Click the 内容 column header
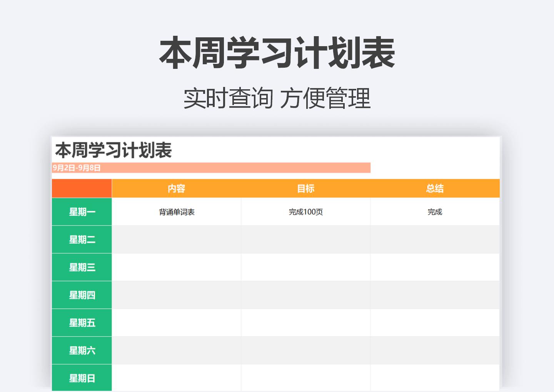554x392 pixels. point(176,188)
